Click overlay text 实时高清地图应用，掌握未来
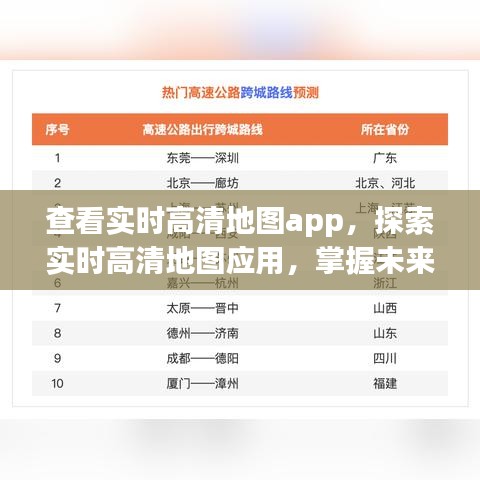The width and height of the screenshot is (480, 480). [x=240, y=261]
